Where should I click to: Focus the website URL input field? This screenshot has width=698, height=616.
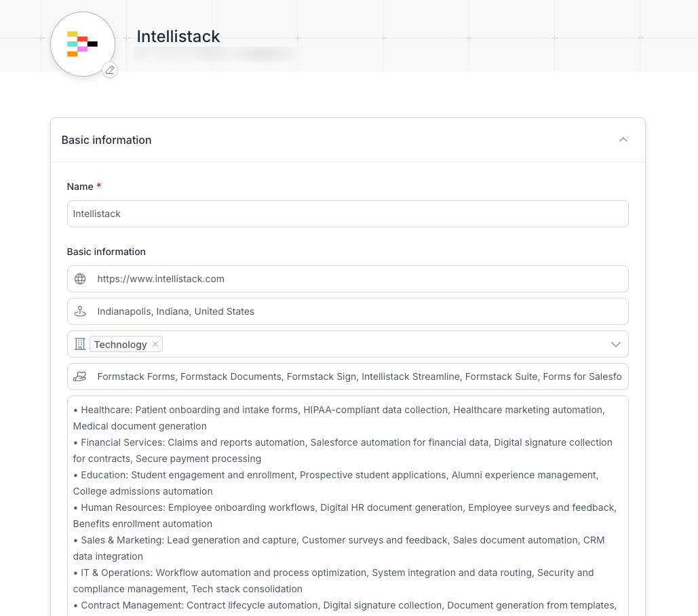[x=360, y=279]
